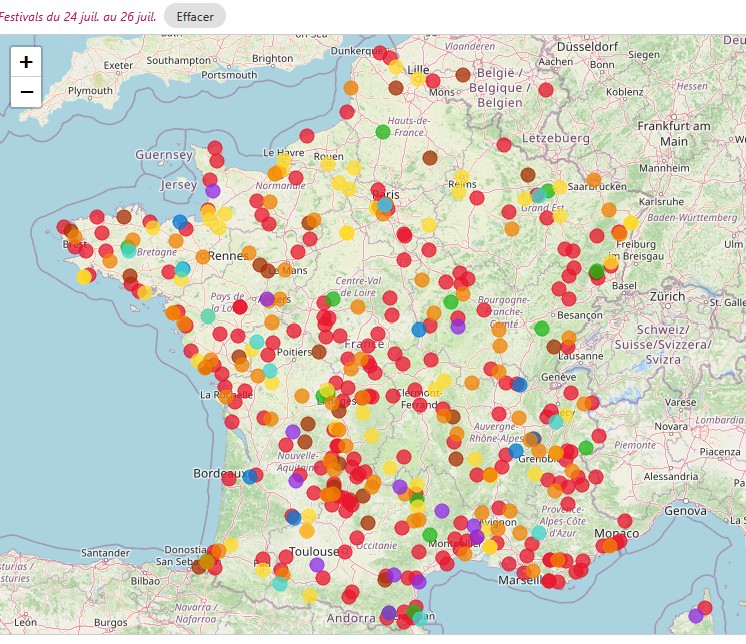Open red marker southwest of Genova
Image resolution: width=746 pixels, height=644 pixels.
(x=625, y=521)
